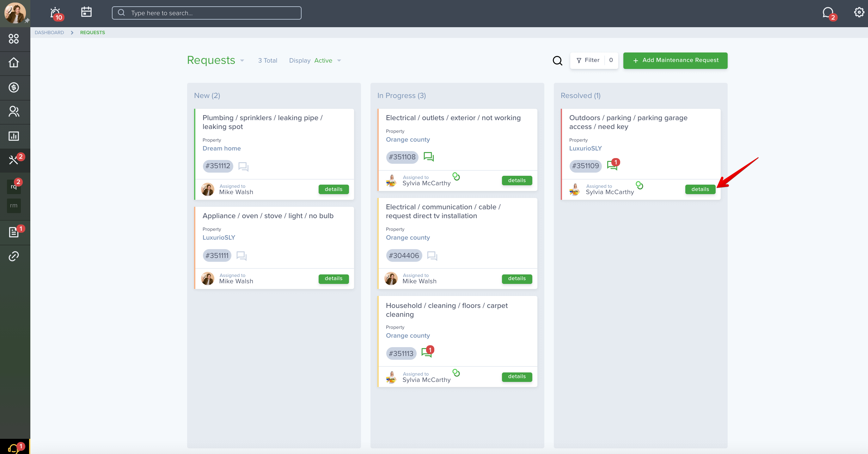Open the calendar icon in top bar
868x454 pixels.
pos(86,12)
